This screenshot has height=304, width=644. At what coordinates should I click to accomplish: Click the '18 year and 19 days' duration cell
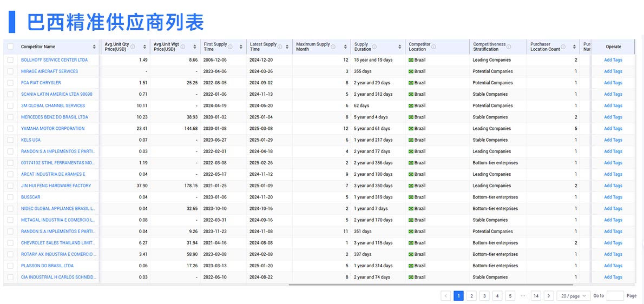point(373,60)
